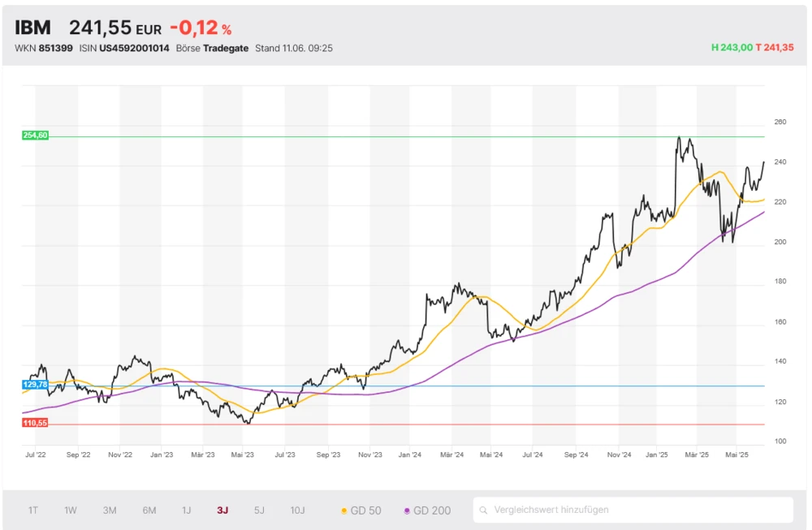Click the IBM stock title
Image resolution: width=812 pixels, height=530 pixels.
tap(32, 28)
